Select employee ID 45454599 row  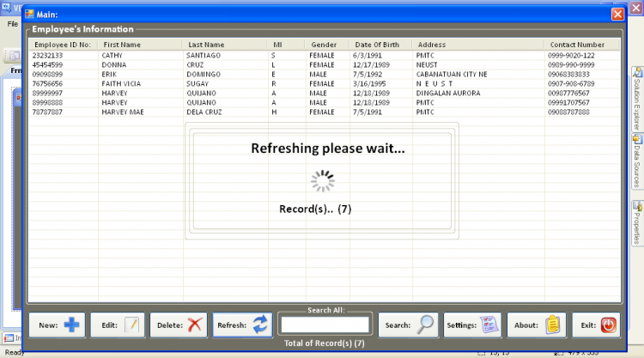pos(325,65)
